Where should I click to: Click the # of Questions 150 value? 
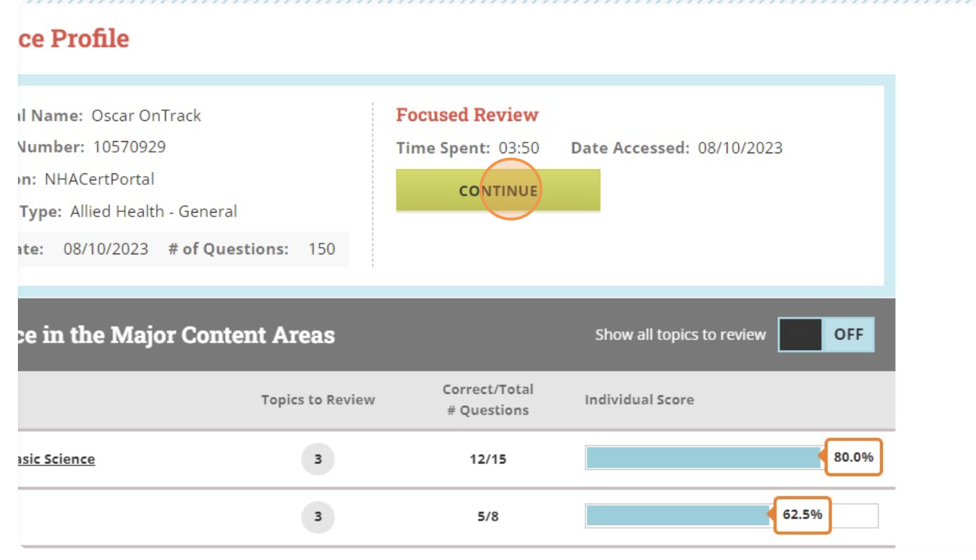click(322, 249)
